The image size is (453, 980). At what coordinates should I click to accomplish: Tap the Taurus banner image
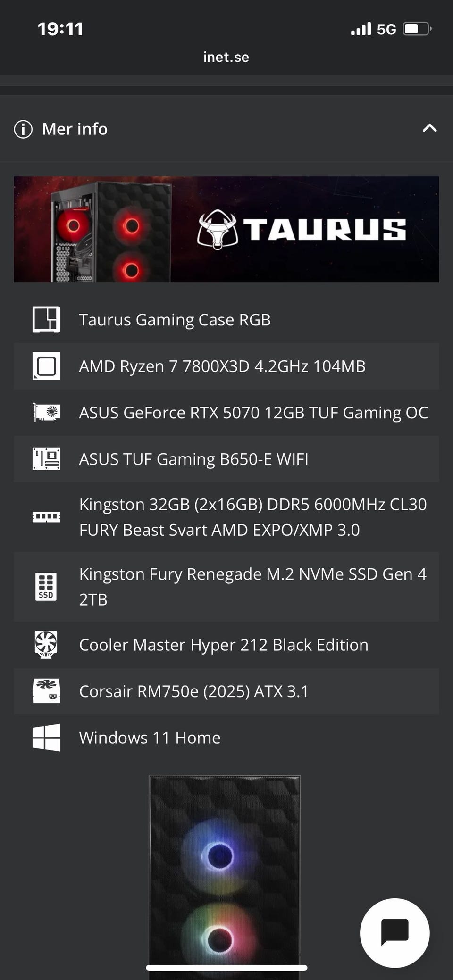(x=226, y=229)
